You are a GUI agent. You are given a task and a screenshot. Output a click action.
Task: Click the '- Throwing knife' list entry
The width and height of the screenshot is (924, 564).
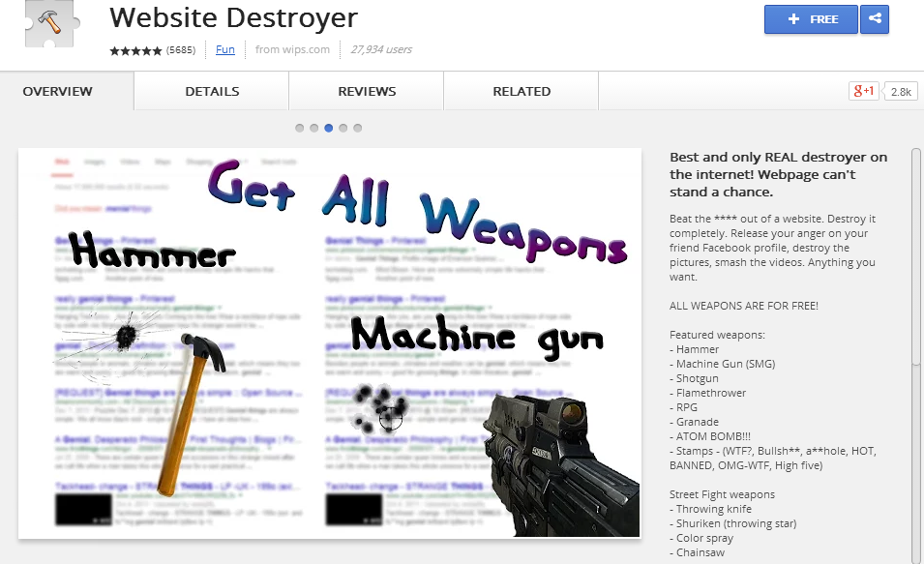tap(711, 509)
